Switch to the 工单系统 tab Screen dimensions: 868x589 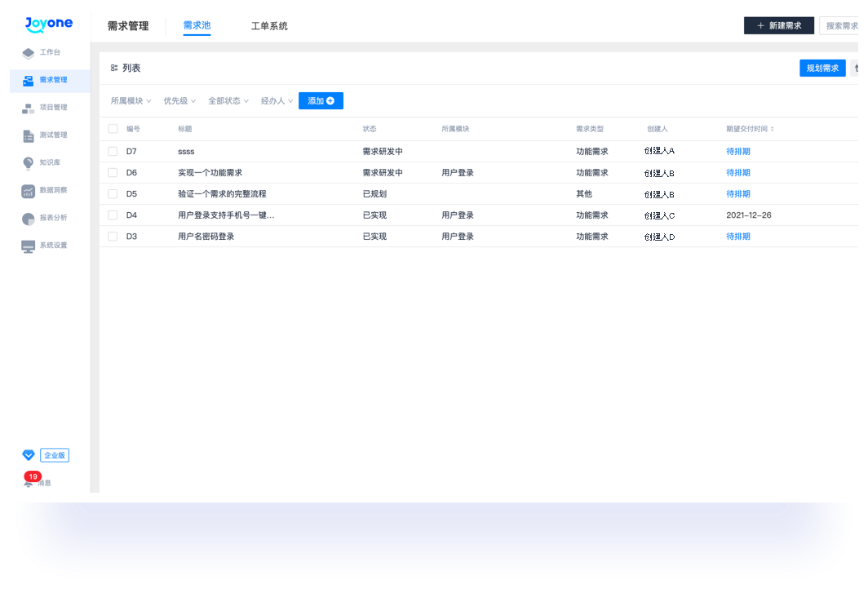(x=269, y=26)
